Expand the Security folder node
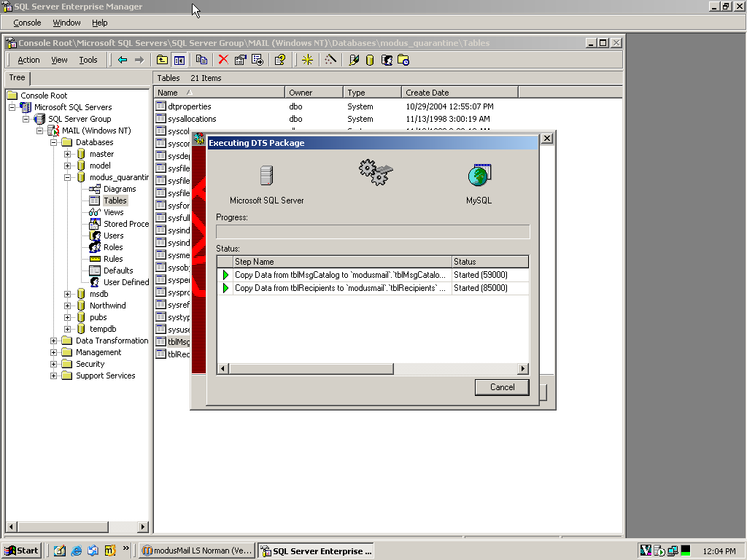The width and height of the screenshot is (747, 560). point(54,365)
